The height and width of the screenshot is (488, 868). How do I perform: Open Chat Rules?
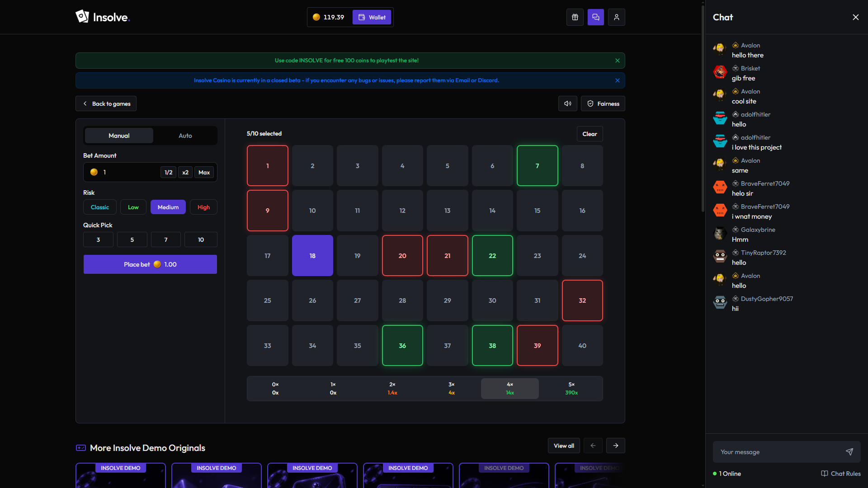click(x=841, y=474)
